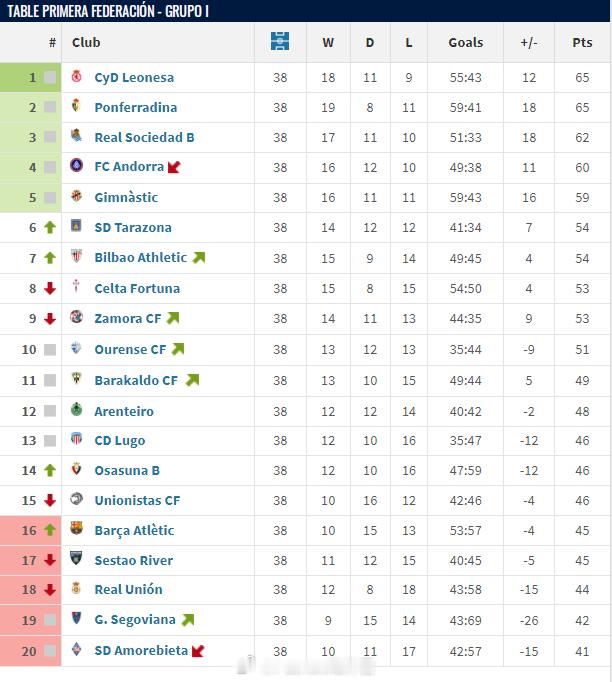Screen dimensions: 612x682
Task: Click the Barça Atlètic club crest
Action: (x=77, y=528)
